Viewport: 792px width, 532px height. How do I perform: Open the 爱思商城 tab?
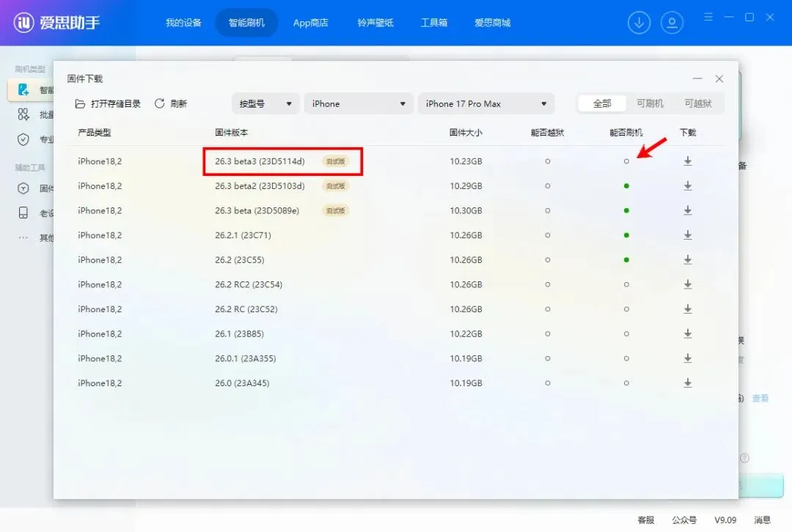tap(493, 23)
